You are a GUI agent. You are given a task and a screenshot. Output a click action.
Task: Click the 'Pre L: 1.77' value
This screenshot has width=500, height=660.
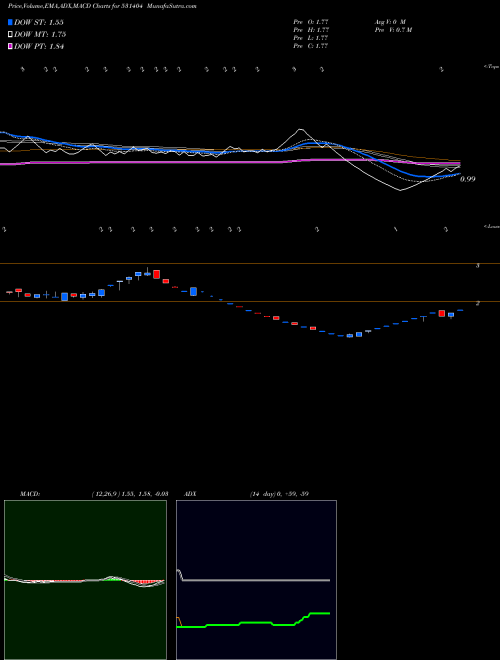311,38
